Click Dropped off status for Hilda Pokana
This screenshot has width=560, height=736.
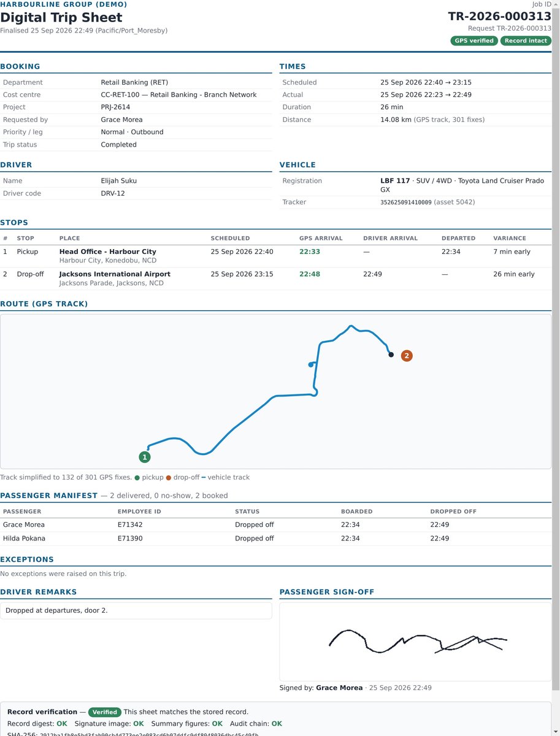click(254, 539)
